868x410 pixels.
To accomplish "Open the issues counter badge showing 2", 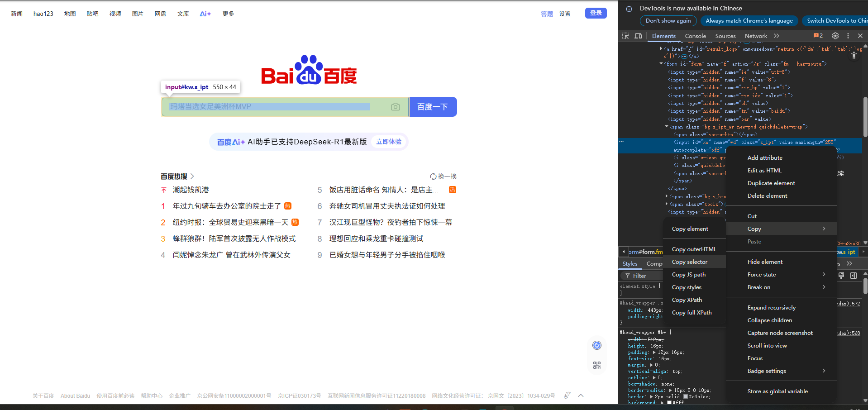I will tap(818, 36).
